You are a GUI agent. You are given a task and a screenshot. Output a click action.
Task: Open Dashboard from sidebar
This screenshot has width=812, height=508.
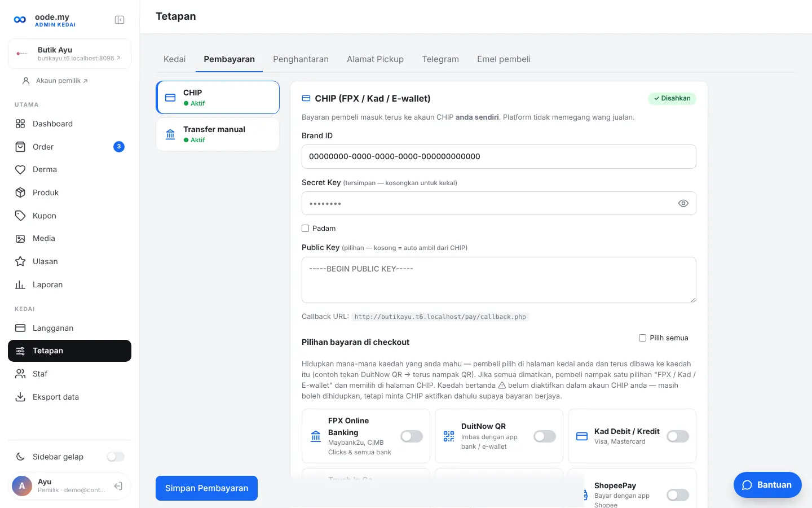pos(69,124)
